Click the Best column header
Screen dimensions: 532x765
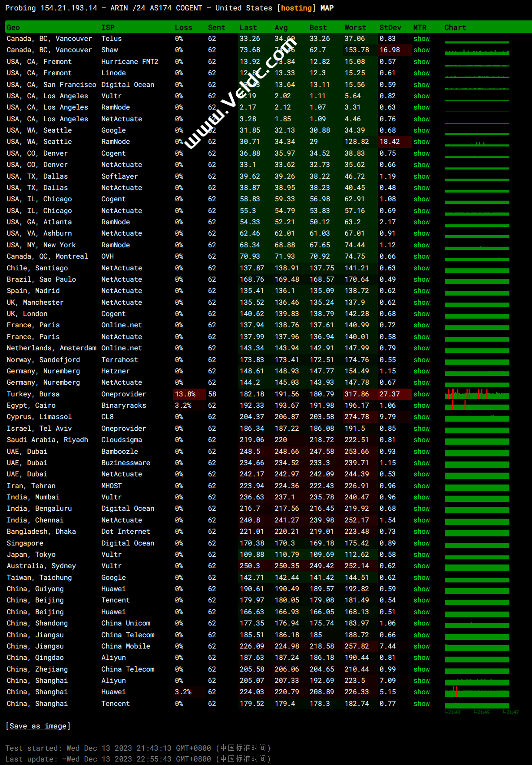point(318,27)
